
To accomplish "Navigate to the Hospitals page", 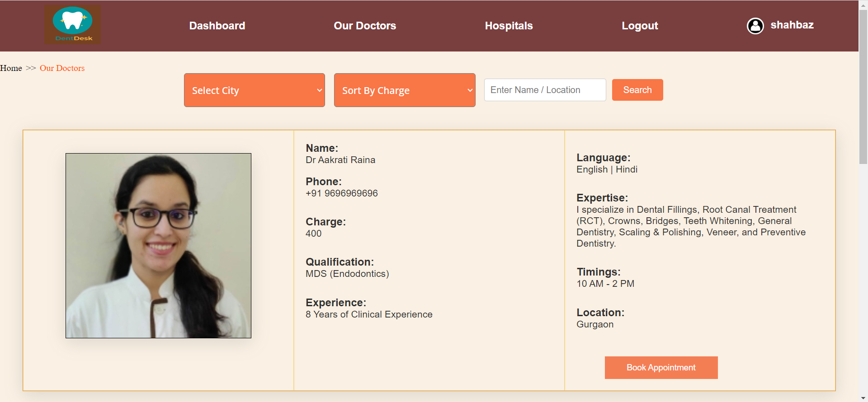I will (x=509, y=26).
